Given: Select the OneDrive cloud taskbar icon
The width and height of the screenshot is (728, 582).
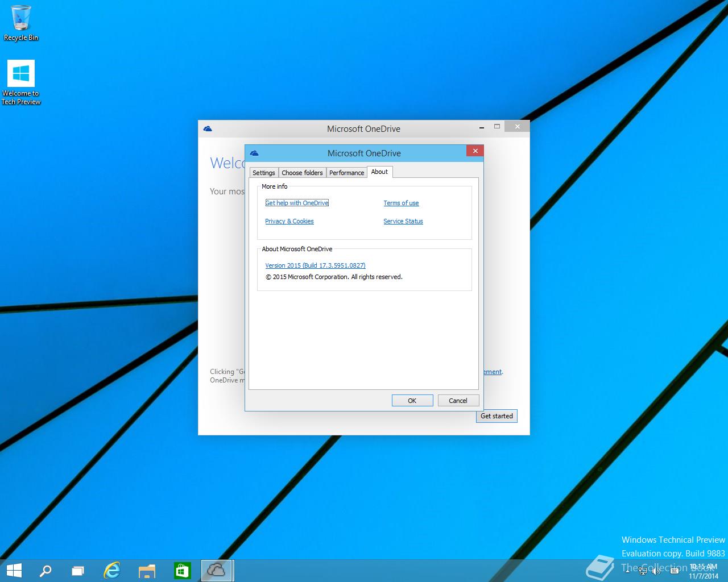Looking at the screenshot, I should pyautogui.click(x=217, y=570).
